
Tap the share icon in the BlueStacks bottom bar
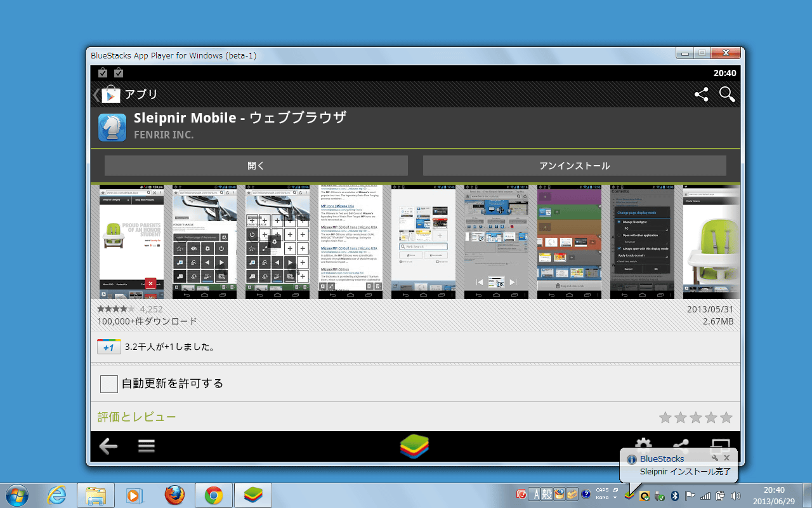coord(681,444)
